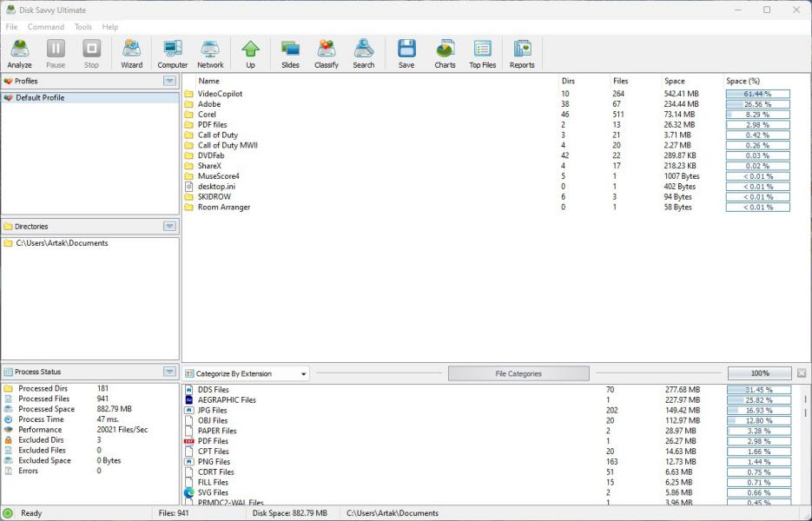The width and height of the screenshot is (812, 521).
Task: Open the Reports toolbar icon
Action: click(522, 54)
